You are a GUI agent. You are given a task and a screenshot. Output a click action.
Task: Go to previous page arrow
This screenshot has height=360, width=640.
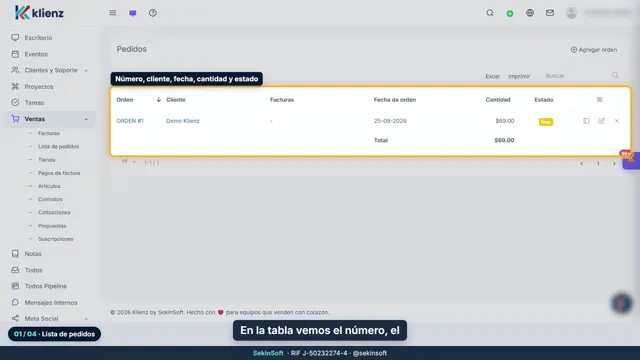click(582, 164)
